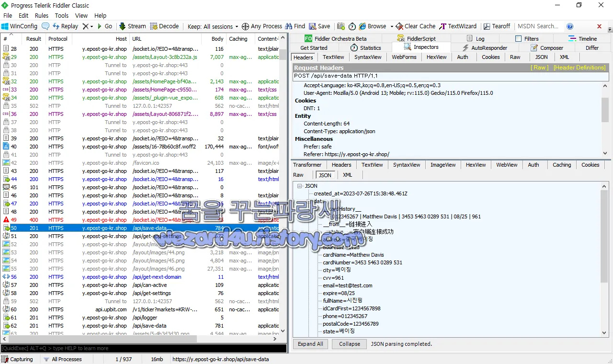Open the Statistics tab

365,48
